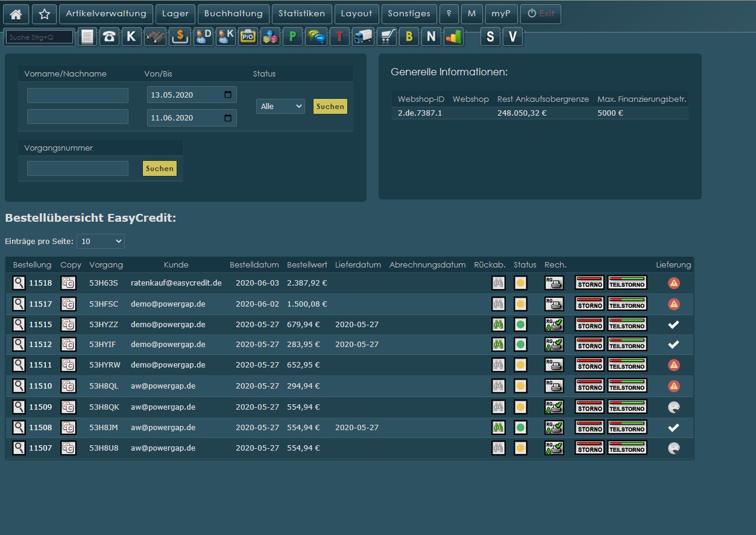The height and width of the screenshot is (535, 756).
Task: Open the chat bubbles icon
Action: coord(316,37)
